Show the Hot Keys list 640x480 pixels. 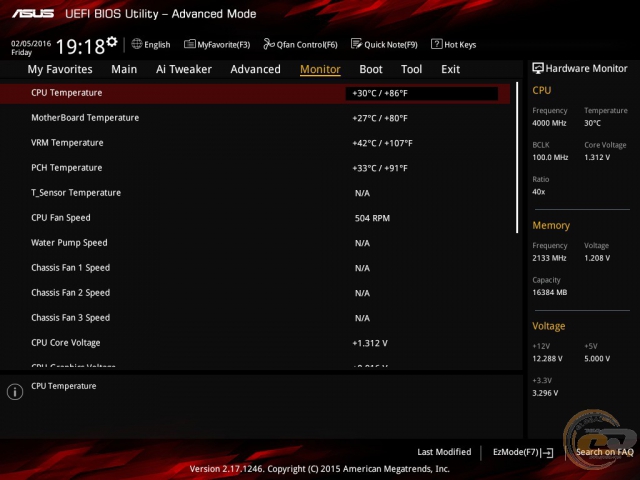point(460,44)
